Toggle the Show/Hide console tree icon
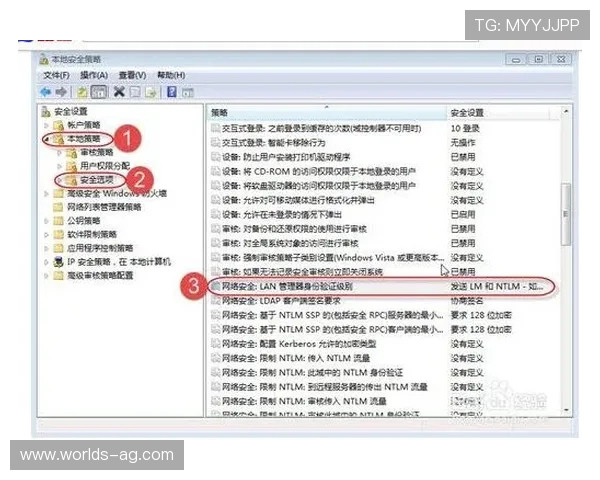Viewport: 600px width, 480px height. tap(99, 92)
